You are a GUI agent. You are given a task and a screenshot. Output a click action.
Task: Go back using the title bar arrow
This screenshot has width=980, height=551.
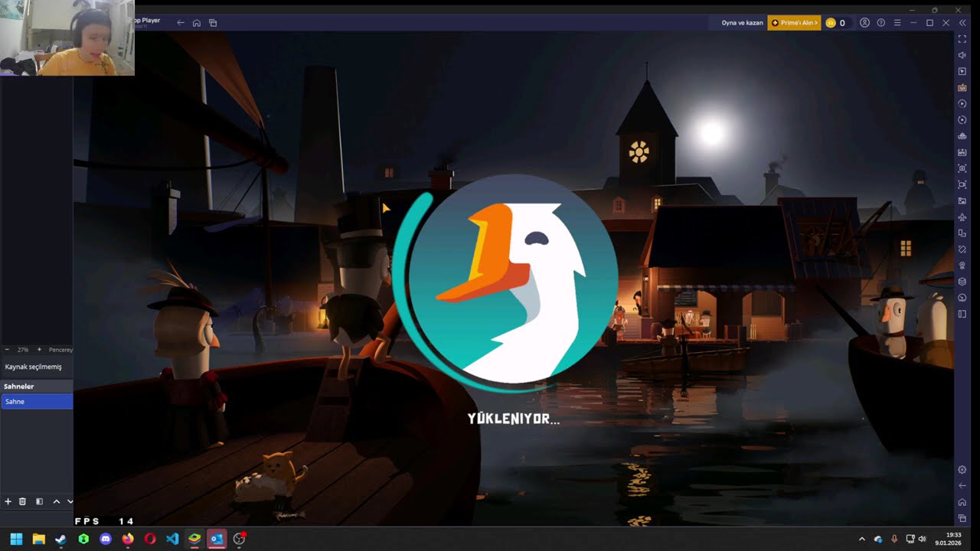[x=181, y=23]
